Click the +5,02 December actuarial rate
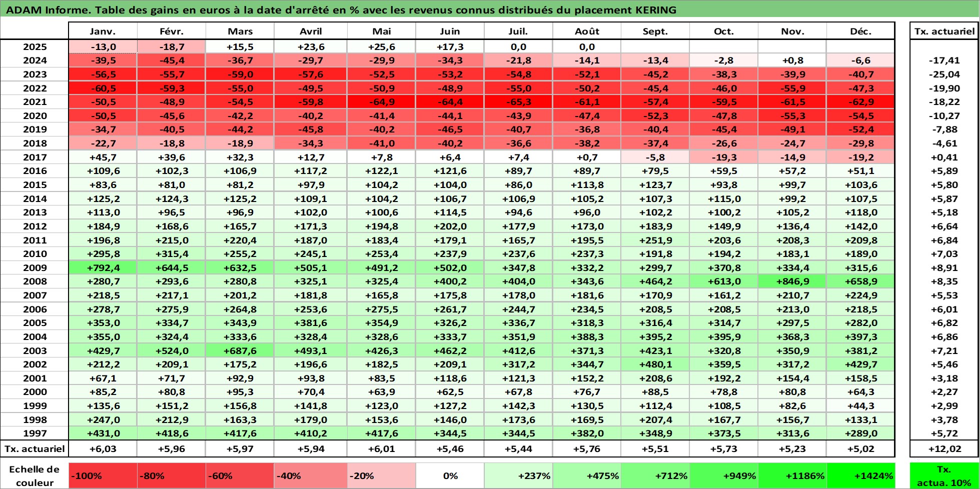Viewport: 980px width, 489px height. click(860, 448)
